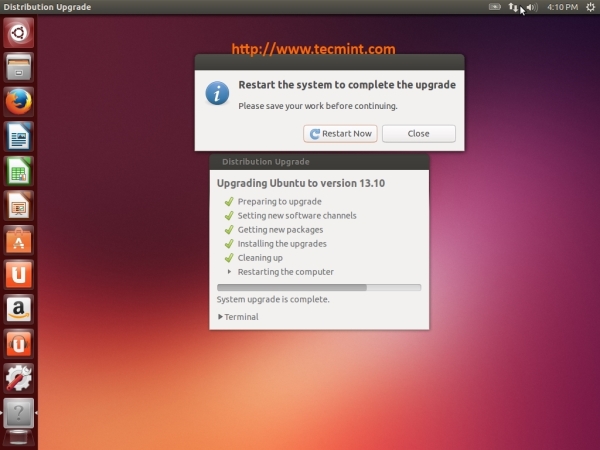This screenshot has width=600, height=450.
Task: Open the sound volume indicator
Action: 532,7
